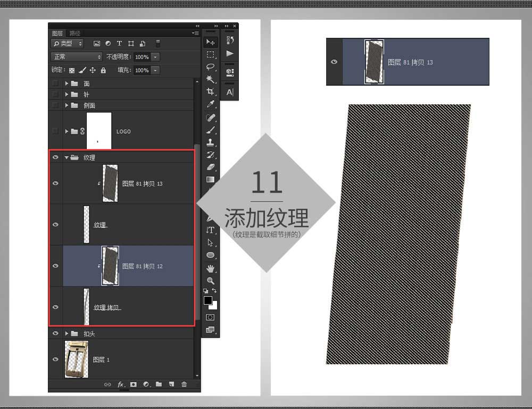The height and width of the screenshot is (409, 532).
Task: Select the Move tool
Action: 210,42
